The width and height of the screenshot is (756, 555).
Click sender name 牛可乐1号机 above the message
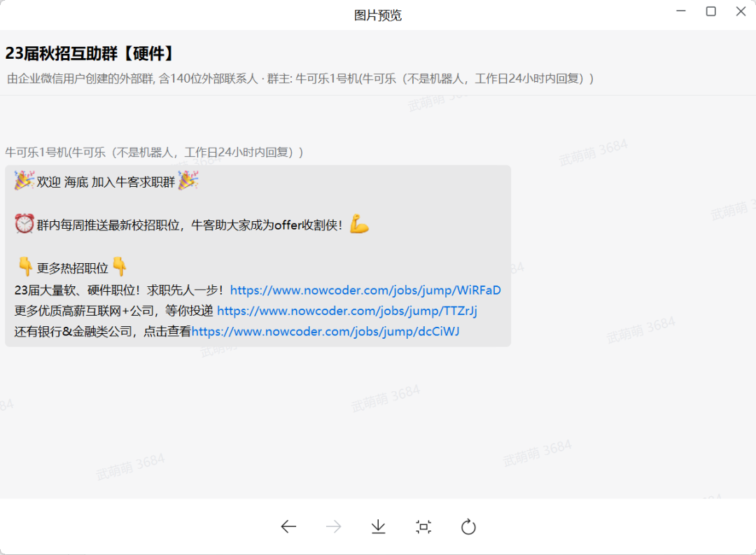[154, 153]
